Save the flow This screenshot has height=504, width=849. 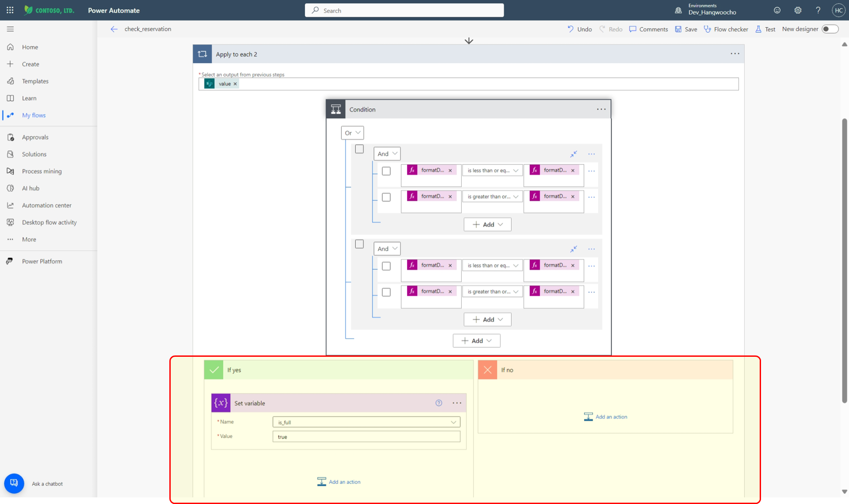(686, 29)
